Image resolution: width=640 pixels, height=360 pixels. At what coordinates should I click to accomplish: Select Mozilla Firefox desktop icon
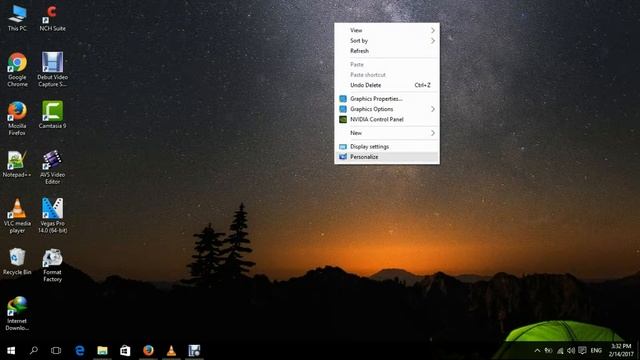pyautogui.click(x=17, y=118)
